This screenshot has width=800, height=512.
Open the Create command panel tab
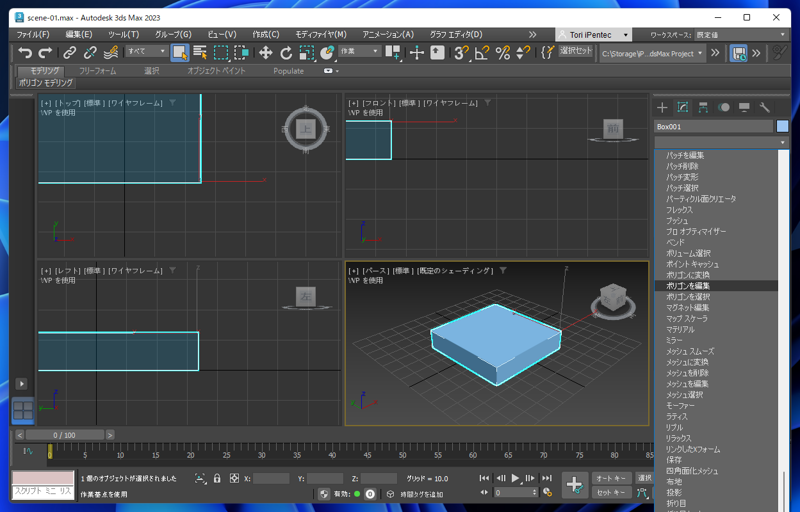662,107
